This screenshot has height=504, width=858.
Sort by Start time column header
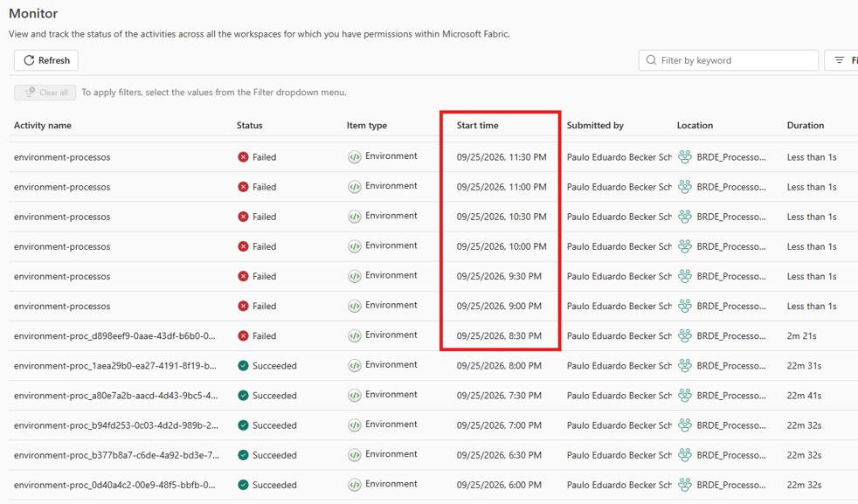[x=478, y=125]
